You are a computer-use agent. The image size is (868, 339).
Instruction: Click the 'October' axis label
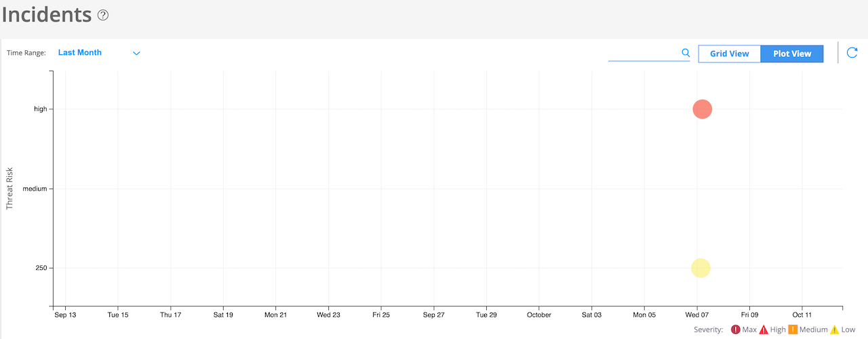[539, 315]
